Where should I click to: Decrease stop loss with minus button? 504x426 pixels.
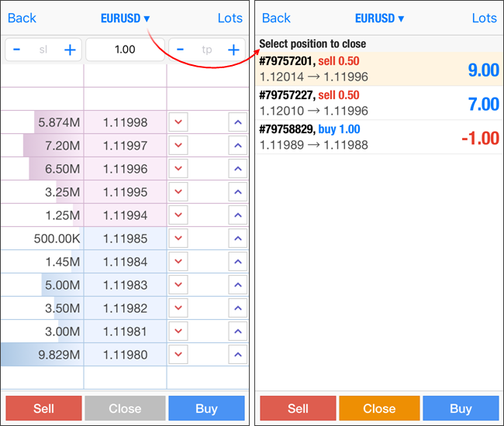point(17,50)
